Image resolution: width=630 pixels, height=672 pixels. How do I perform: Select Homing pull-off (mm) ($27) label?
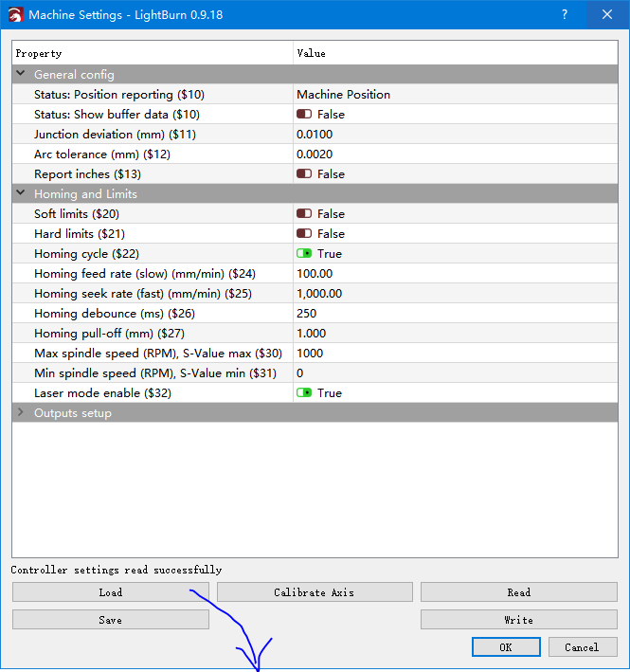[x=109, y=334]
